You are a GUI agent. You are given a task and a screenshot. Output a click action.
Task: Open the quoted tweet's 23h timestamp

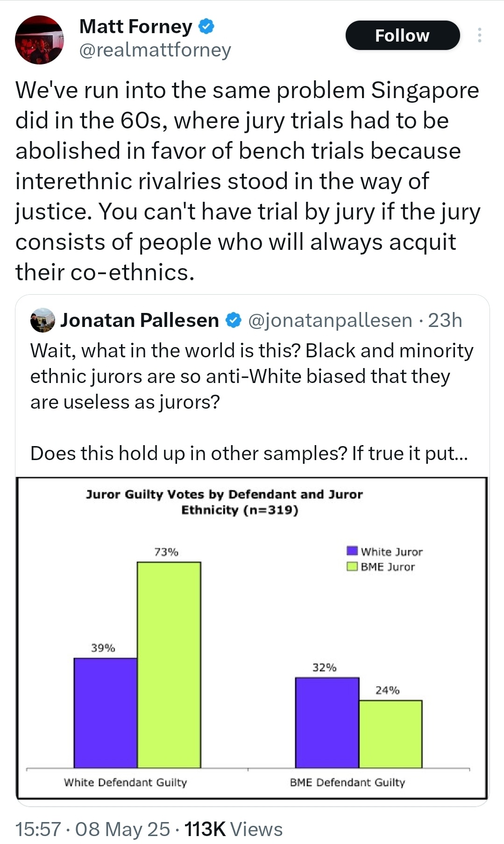point(445,320)
